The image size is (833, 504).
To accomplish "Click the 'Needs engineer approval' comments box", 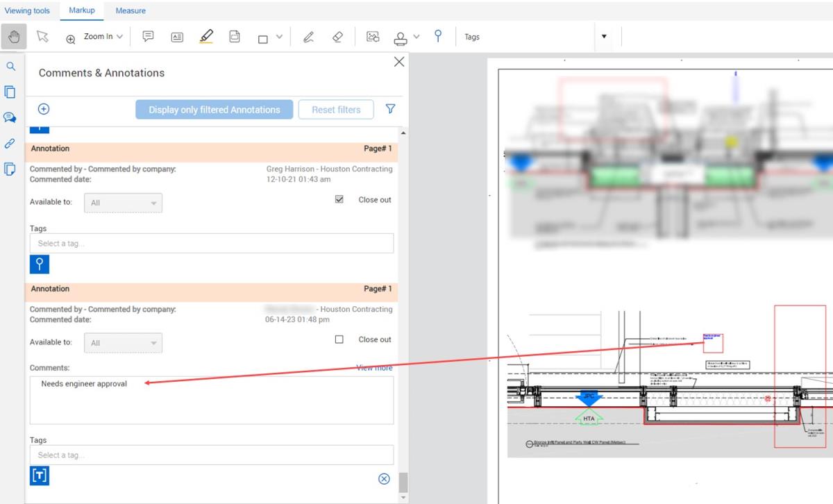I will (211, 400).
